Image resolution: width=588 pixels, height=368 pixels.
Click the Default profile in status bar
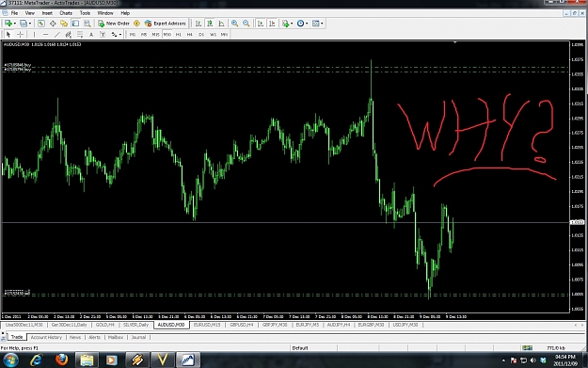[300, 348]
